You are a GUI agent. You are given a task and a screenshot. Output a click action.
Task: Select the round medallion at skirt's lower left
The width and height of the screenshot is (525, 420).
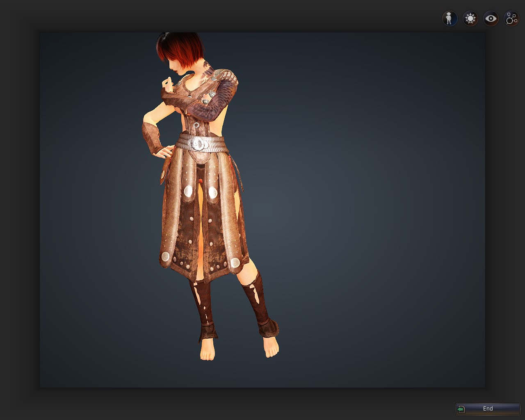165,257
